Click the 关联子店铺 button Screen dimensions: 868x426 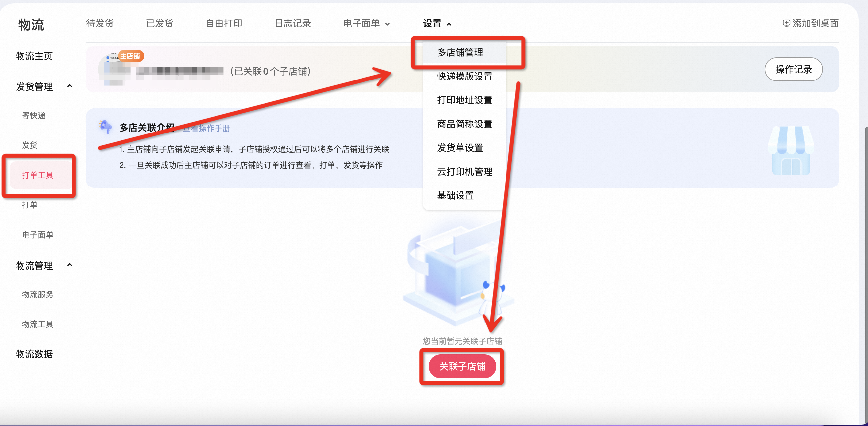[x=462, y=366]
